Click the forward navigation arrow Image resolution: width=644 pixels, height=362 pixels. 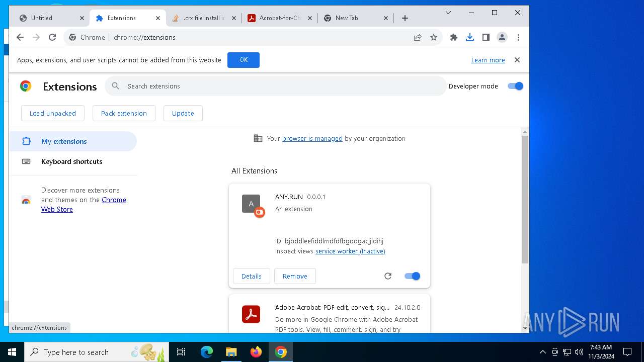pos(36,37)
